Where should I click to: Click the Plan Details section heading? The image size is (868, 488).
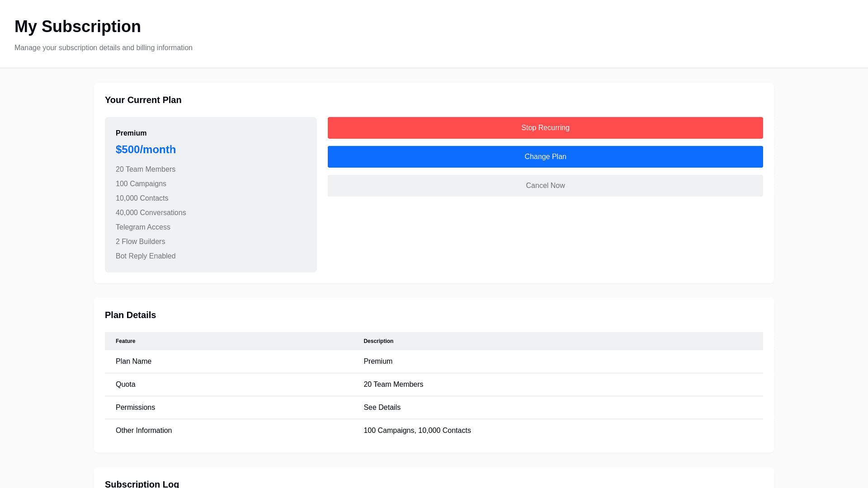(x=130, y=315)
